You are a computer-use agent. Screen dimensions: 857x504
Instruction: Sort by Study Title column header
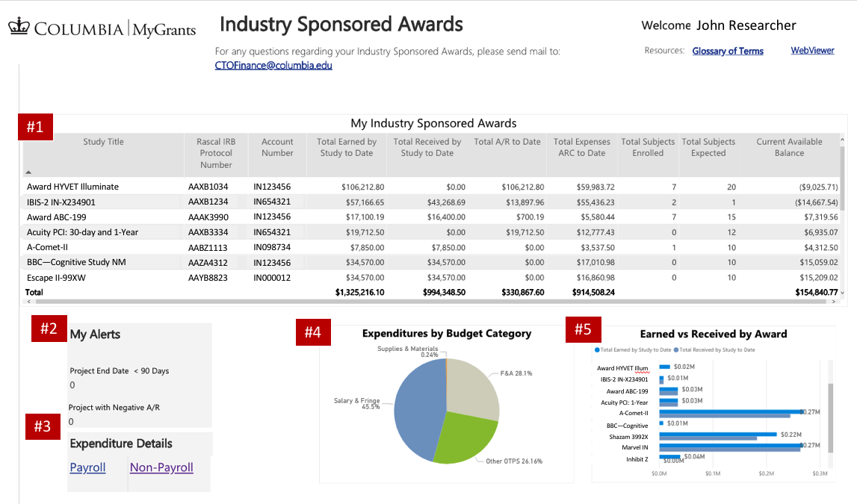coord(103,142)
